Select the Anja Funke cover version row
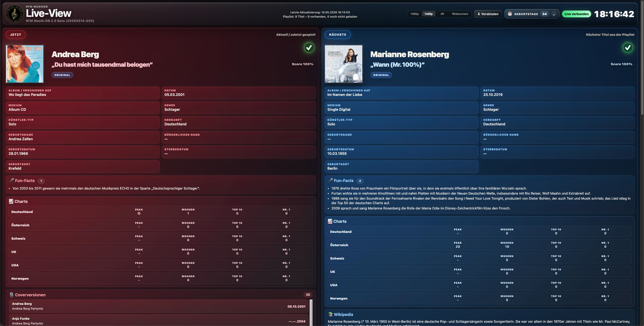The width and height of the screenshot is (644, 326). [159, 320]
